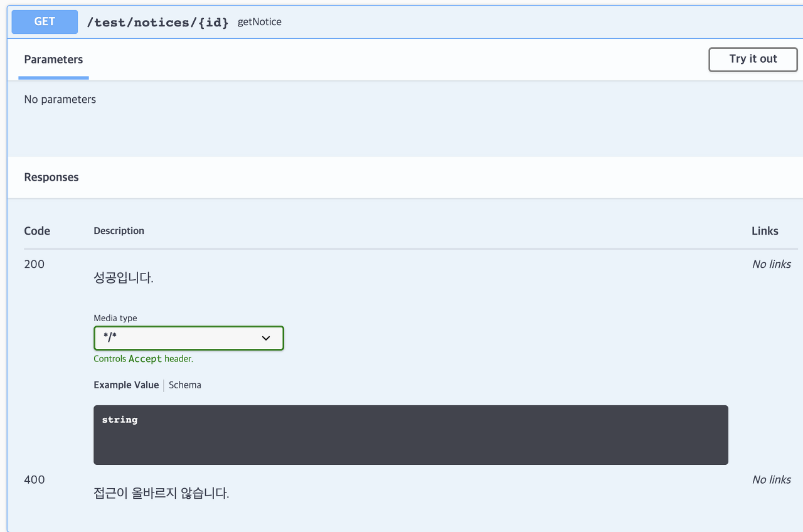Click the Links column header
Image resolution: width=803 pixels, height=532 pixels.
click(x=765, y=231)
